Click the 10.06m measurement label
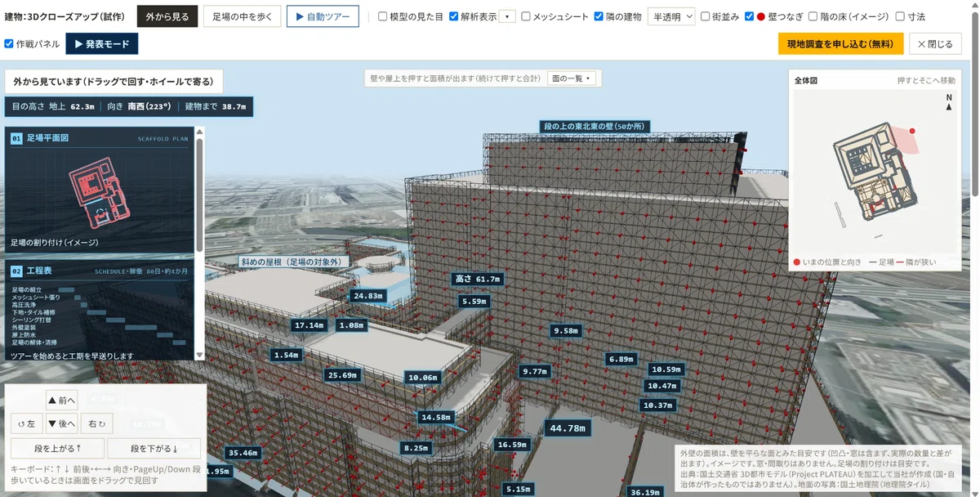 (423, 378)
